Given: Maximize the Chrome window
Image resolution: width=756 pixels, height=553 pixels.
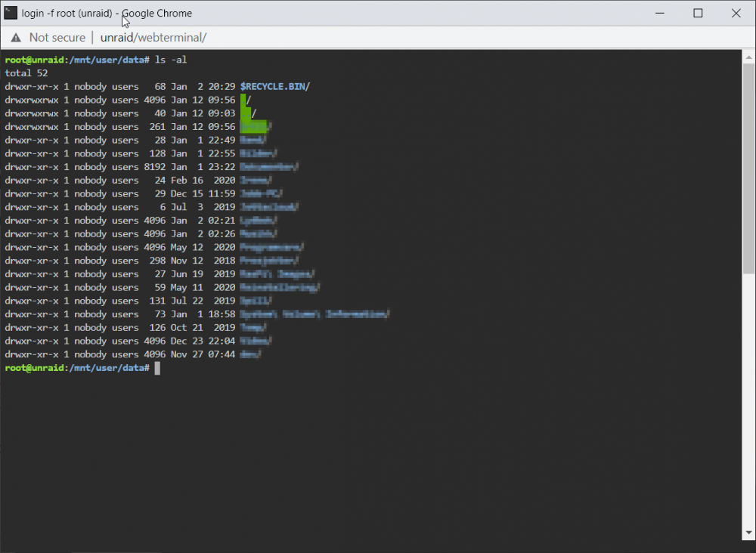Looking at the screenshot, I should (x=698, y=13).
